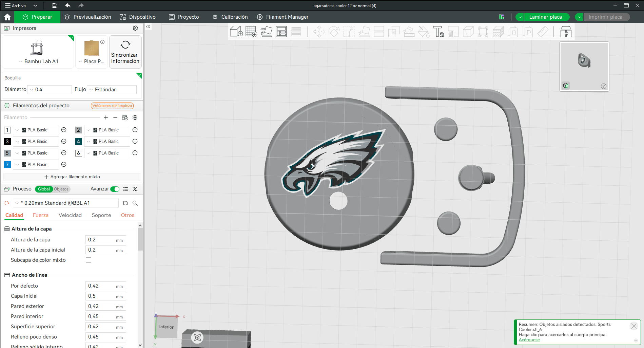Open the printer settings gear icon
This screenshot has width=644, height=348.
pyautogui.click(x=135, y=28)
